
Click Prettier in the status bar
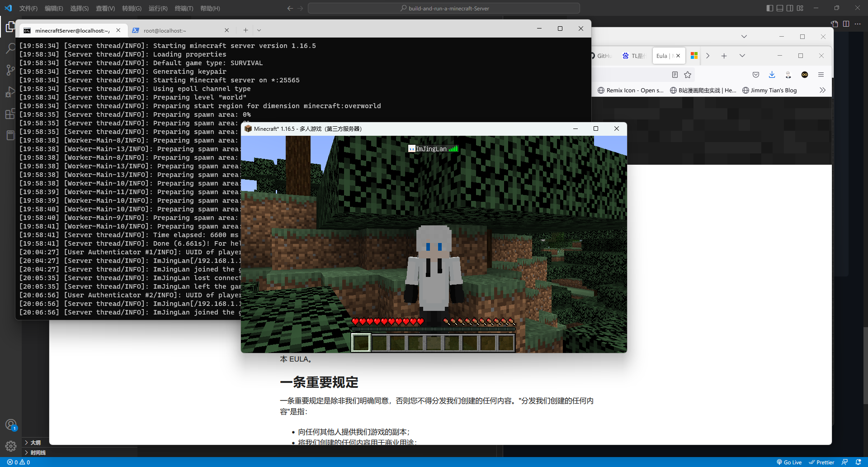[x=821, y=462]
